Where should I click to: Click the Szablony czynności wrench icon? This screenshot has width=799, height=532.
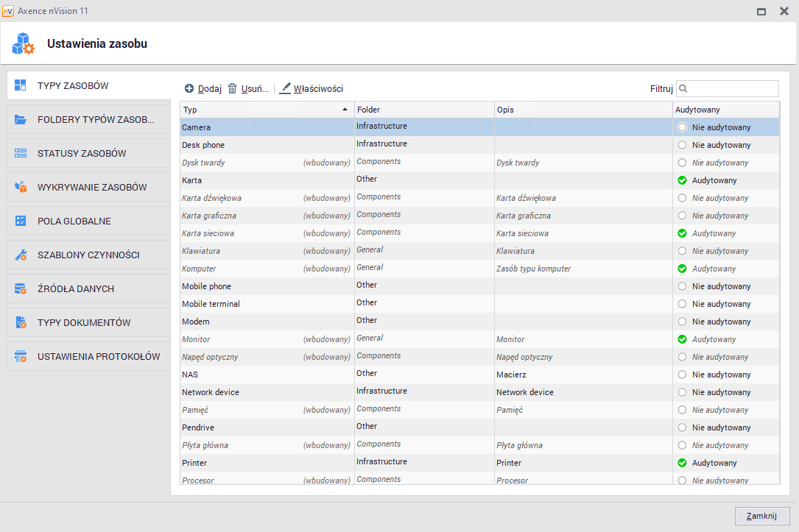21,255
